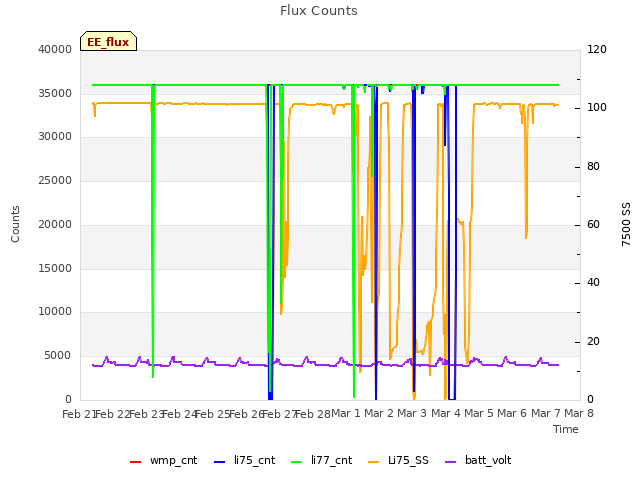
Task: Click the 10000 left axis tick
Action: tap(55, 311)
